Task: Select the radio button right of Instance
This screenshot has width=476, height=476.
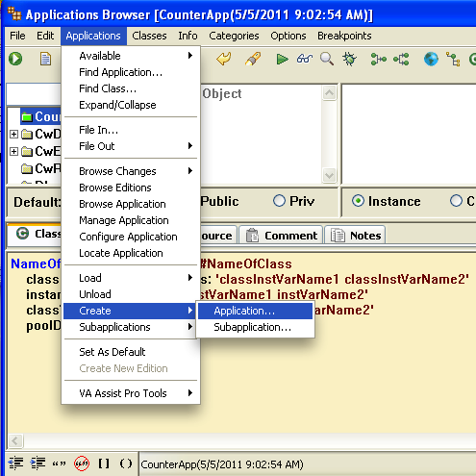Action: pos(456,201)
